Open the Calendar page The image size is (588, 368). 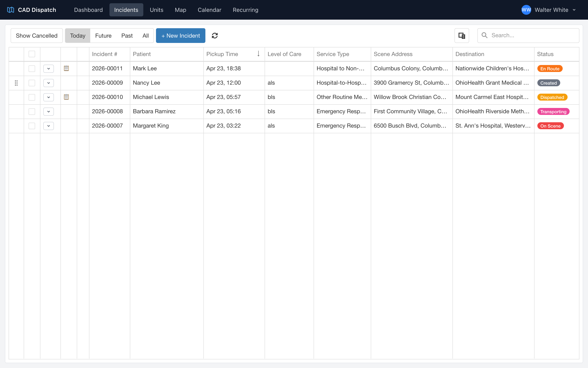pyautogui.click(x=209, y=10)
